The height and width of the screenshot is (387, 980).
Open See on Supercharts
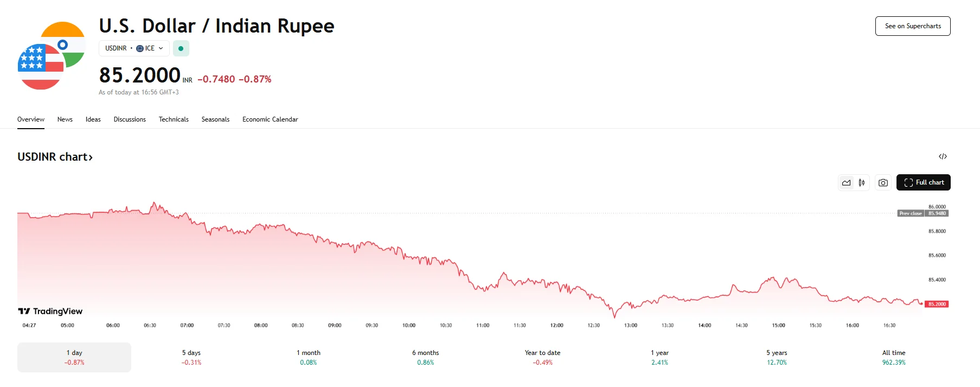(x=912, y=26)
